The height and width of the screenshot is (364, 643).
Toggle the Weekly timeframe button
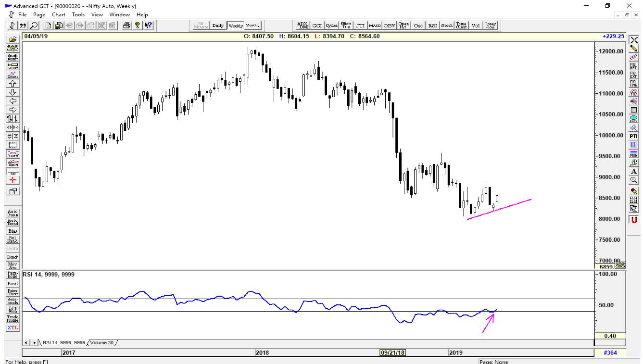coord(236,25)
